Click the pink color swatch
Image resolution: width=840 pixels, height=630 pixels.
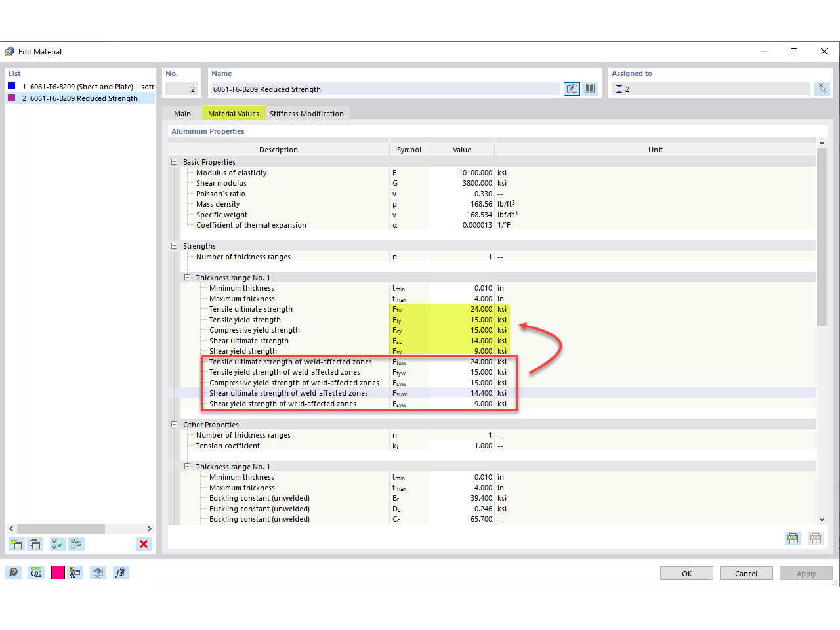[x=58, y=572]
